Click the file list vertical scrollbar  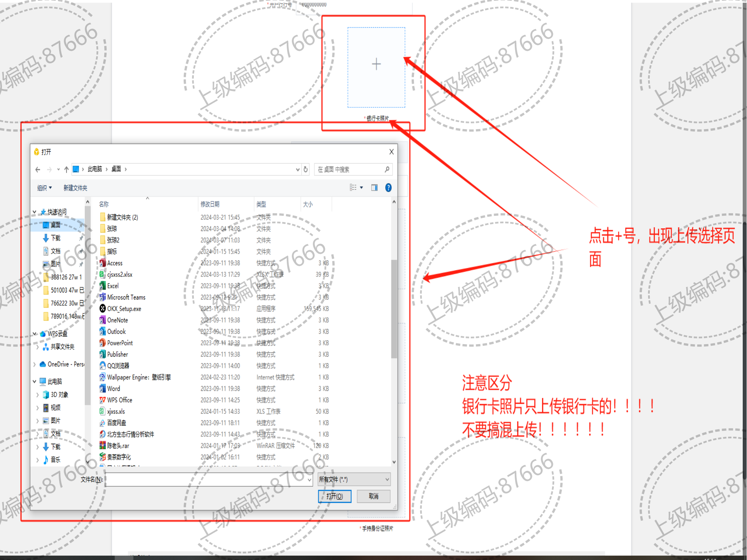pyautogui.click(x=394, y=309)
